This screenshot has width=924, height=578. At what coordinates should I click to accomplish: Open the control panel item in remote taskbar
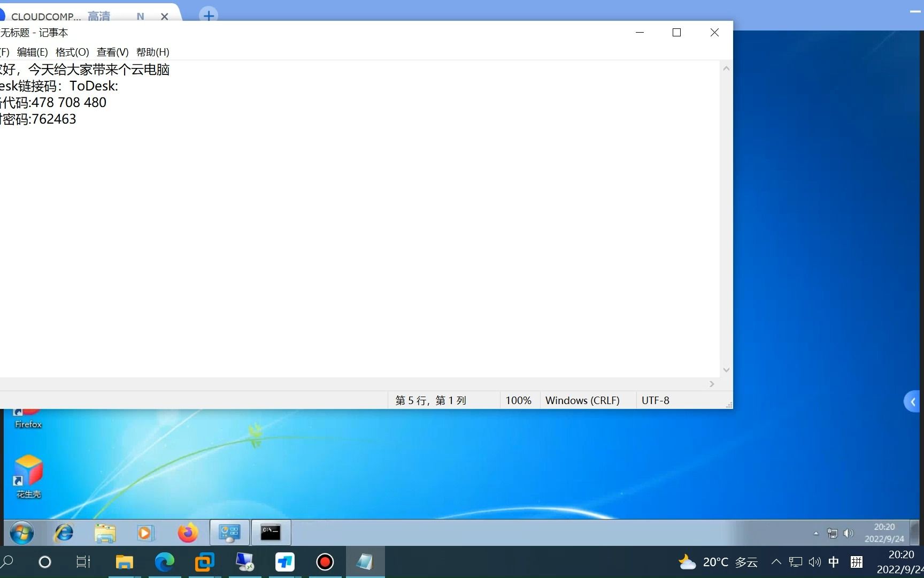229,533
